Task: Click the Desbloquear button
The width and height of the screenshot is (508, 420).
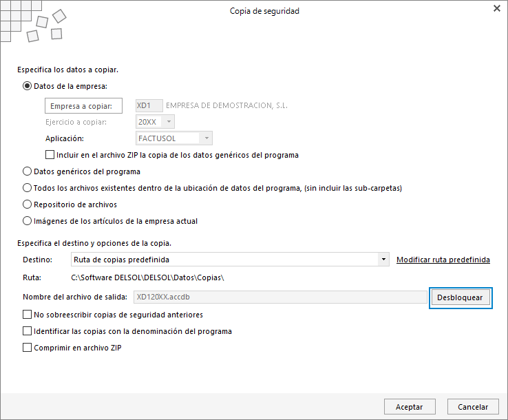Action: coord(460,297)
